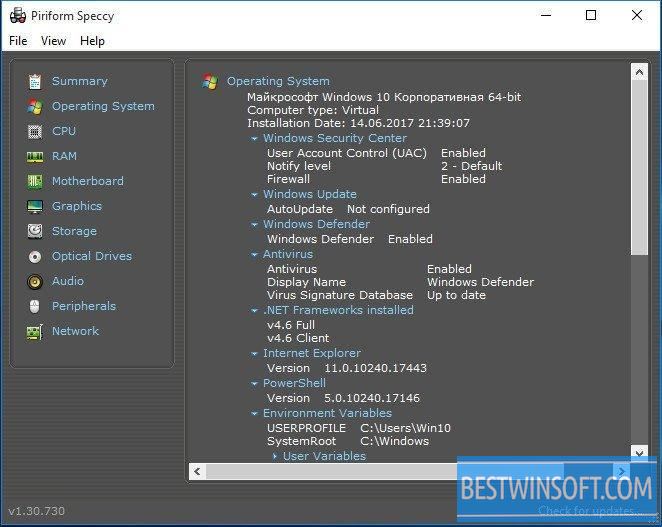
Task: Click the Peripherals mouse icon
Action: tap(35, 306)
